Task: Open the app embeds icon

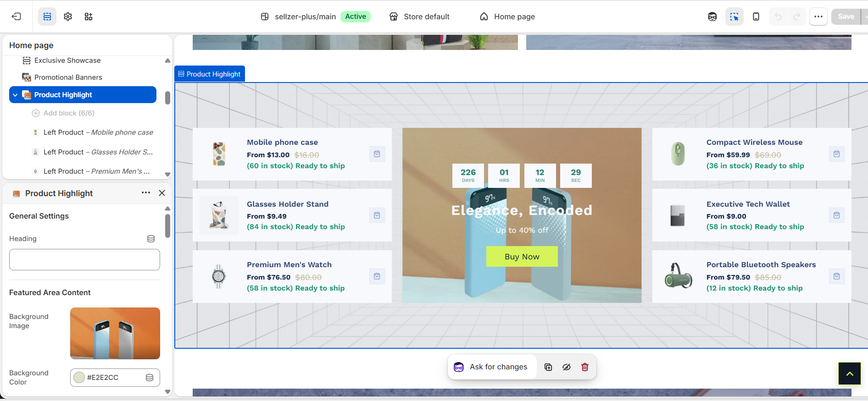Action: coord(89,16)
